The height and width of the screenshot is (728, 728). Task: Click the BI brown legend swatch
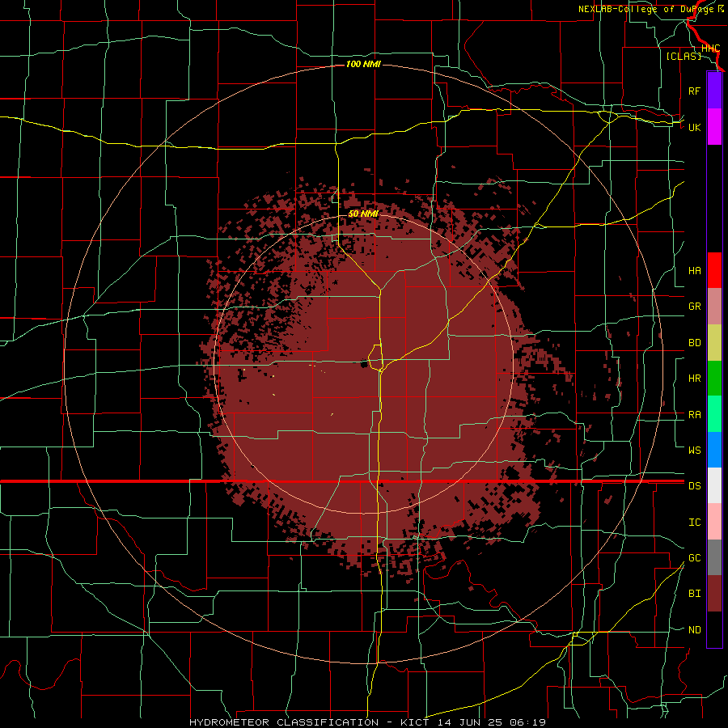[714, 594]
